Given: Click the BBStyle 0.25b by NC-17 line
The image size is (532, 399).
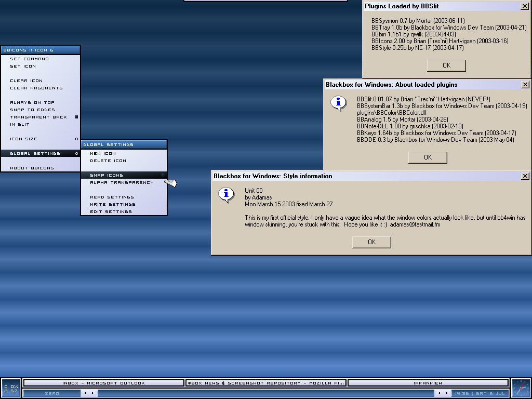Looking at the screenshot, I should 418,48.
